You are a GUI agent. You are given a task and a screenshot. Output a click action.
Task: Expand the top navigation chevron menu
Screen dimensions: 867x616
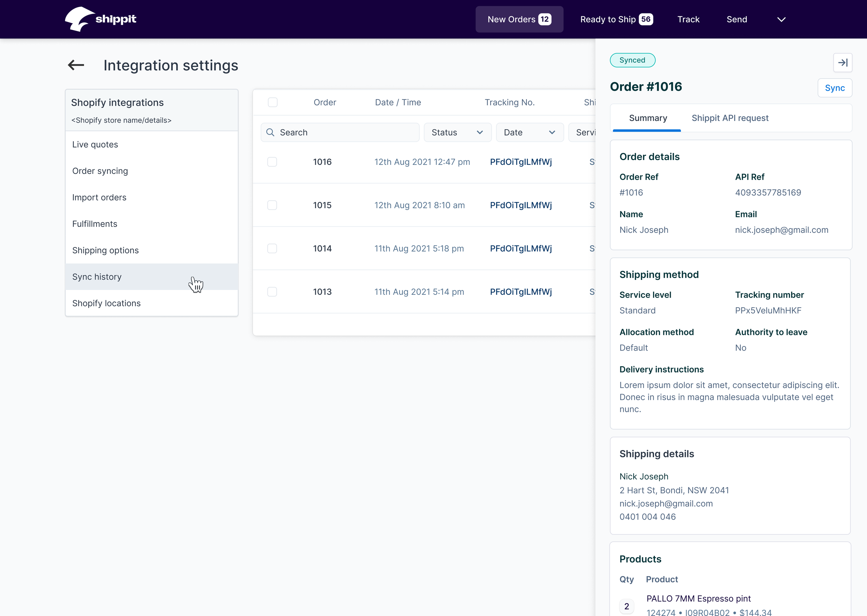pyautogui.click(x=781, y=19)
